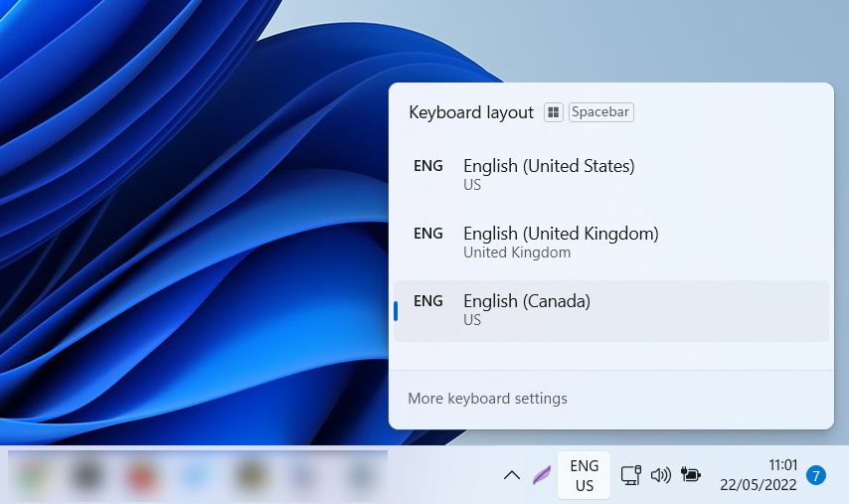Click the blurred red-orange taskbar app icon
Screen dimensions: 849x504
(143, 476)
